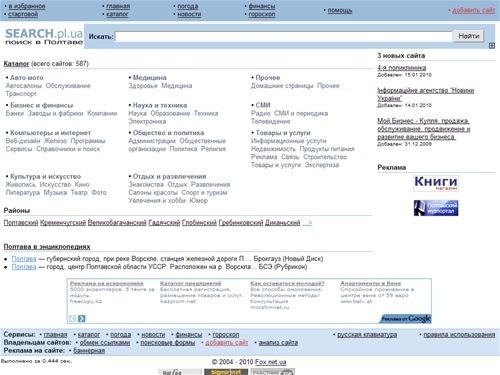The width and height of the screenshot is (500, 375).
Task: Show more districts via the arrow link
Action: [307, 223]
